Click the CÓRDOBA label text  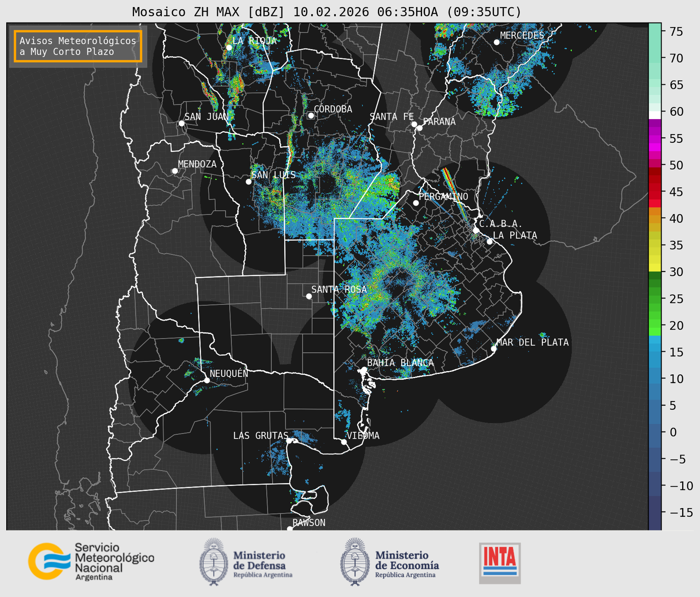click(x=333, y=109)
